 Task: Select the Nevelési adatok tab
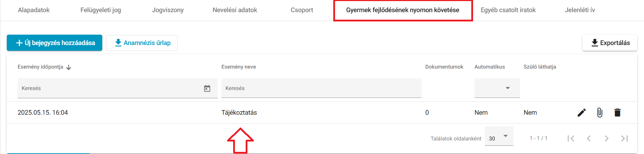pyautogui.click(x=235, y=10)
